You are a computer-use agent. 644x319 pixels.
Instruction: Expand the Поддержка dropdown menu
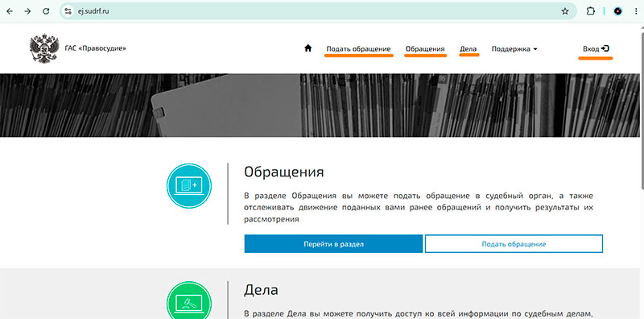[514, 49]
